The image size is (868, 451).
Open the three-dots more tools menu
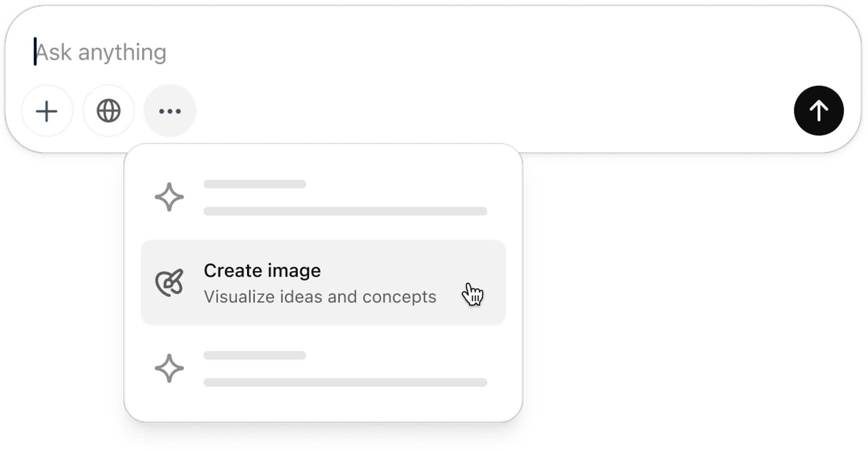[170, 111]
